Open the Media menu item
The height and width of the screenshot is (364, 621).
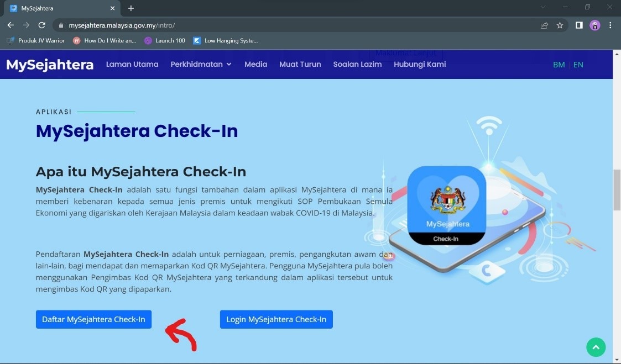pyautogui.click(x=256, y=64)
